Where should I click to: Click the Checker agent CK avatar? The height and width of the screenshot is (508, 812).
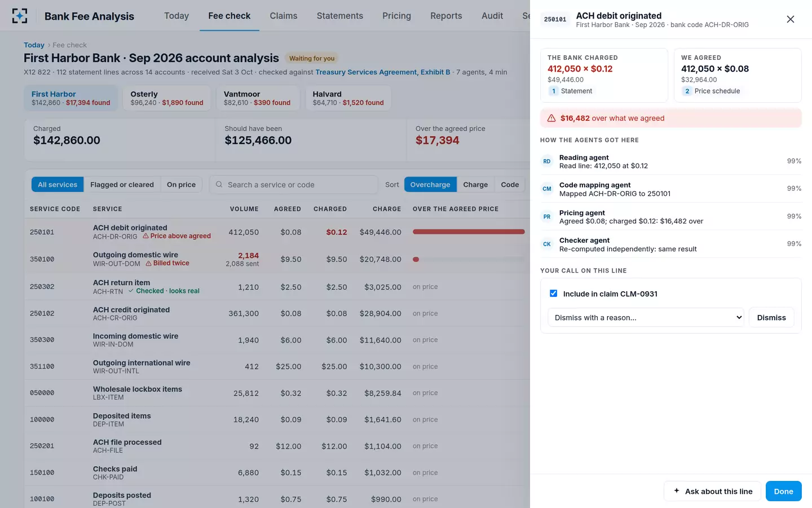[547, 244]
